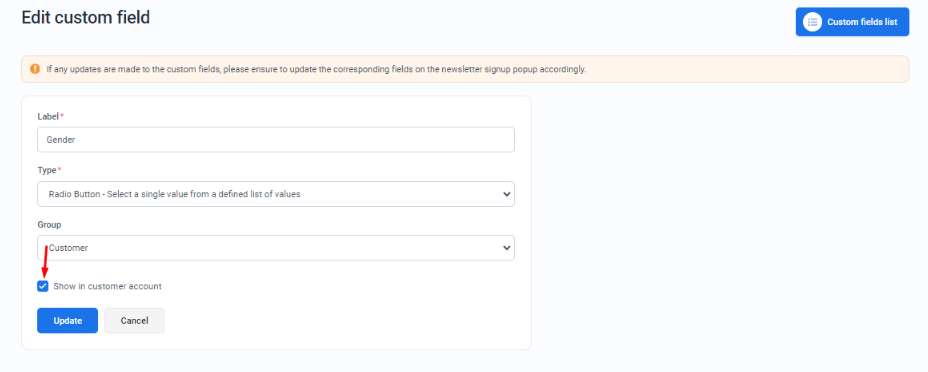Open the Customer group select box
928x372 pixels.
pyautogui.click(x=276, y=248)
